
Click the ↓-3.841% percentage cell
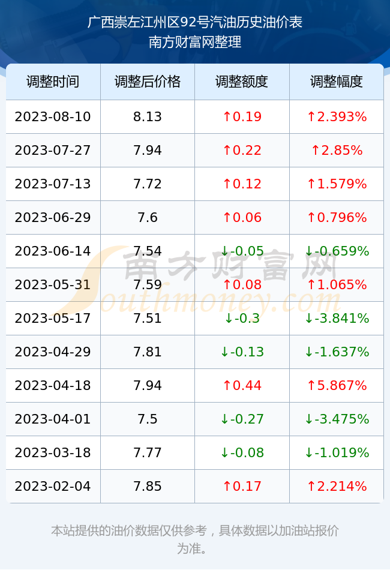(x=337, y=319)
